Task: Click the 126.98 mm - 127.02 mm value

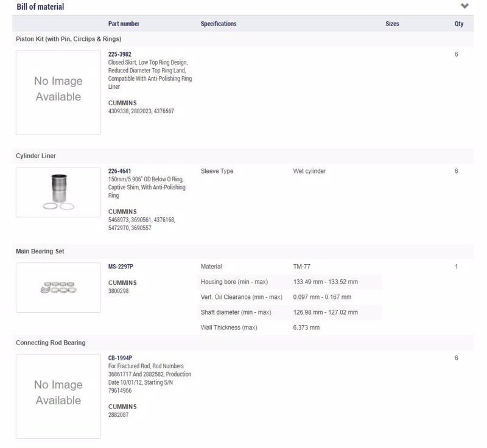Action: click(x=326, y=312)
